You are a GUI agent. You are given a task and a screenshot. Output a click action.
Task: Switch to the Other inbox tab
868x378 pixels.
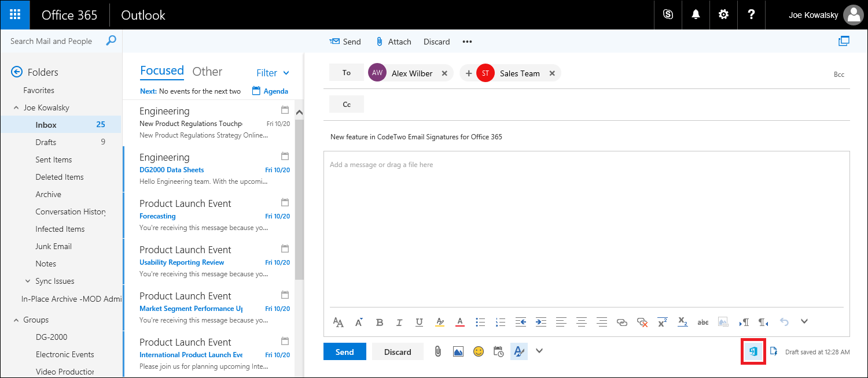(207, 72)
